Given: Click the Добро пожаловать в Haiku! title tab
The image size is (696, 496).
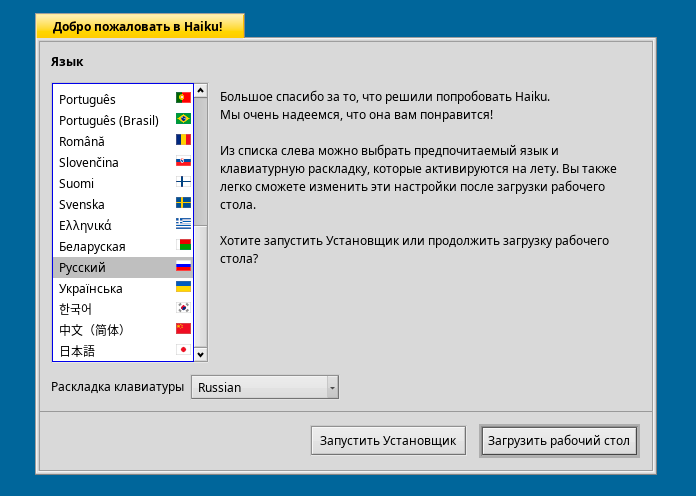Looking at the screenshot, I should click(139, 26).
